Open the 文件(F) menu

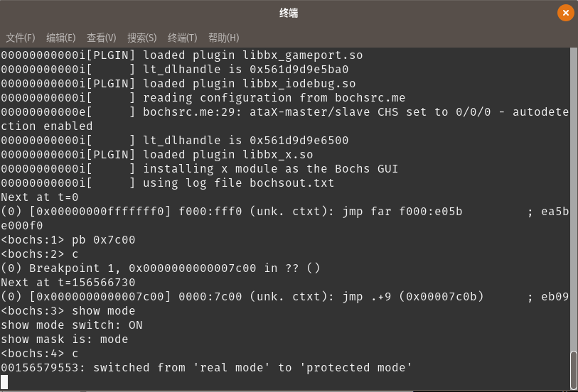(x=21, y=38)
